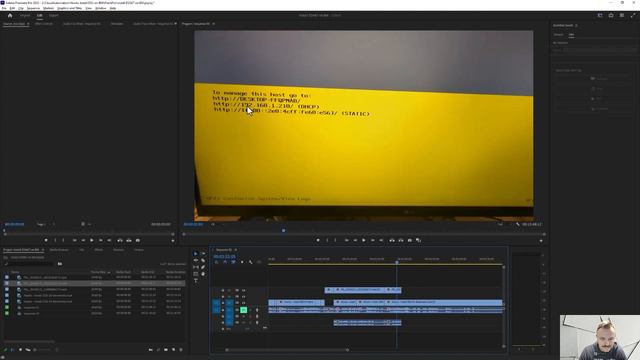The width and height of the screenshot is (640, 360).
Task: Switch to the Import workspace tab
Action: point(25,16)
